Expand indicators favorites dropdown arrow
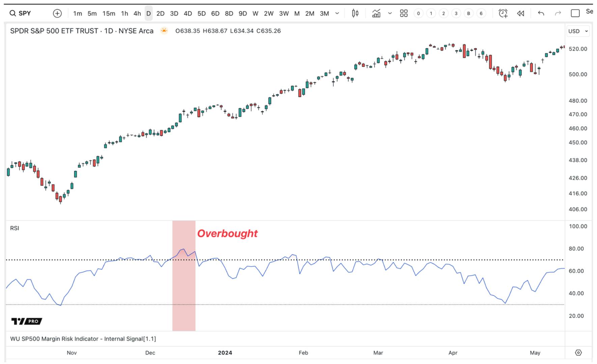597x364 pixels. tap(390, 13)
